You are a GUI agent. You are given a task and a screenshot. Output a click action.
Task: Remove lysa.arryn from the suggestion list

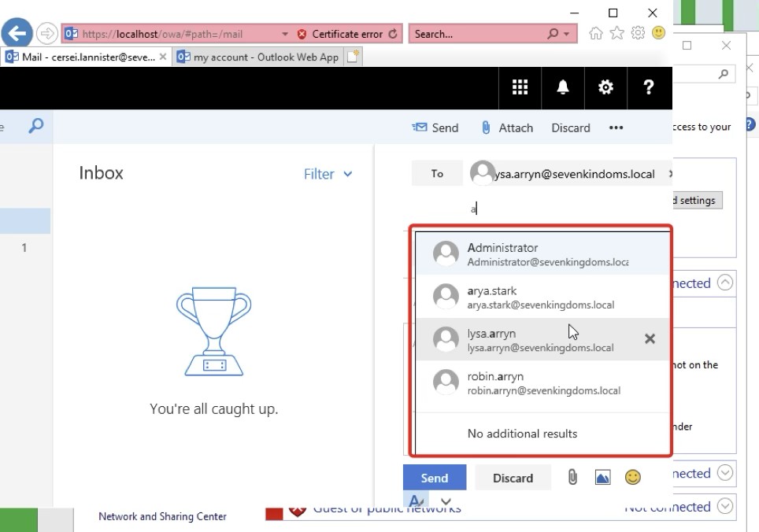click(x=650, y=338)
